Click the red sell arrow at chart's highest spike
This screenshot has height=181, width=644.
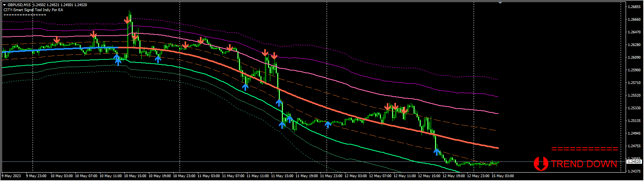click(x=127, y=20)
